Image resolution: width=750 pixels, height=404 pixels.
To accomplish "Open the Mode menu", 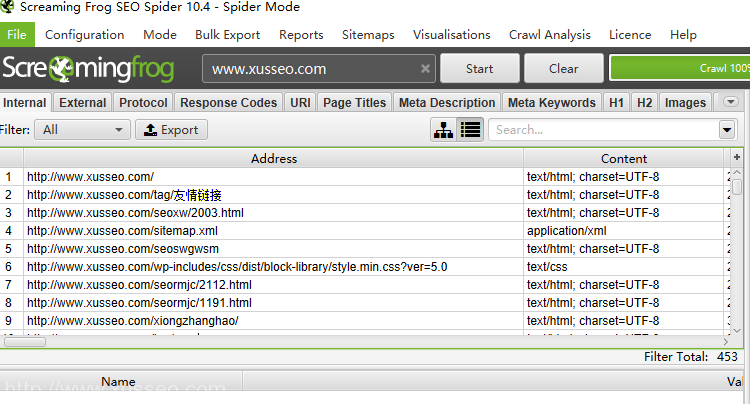I will [x=160, y=35].
